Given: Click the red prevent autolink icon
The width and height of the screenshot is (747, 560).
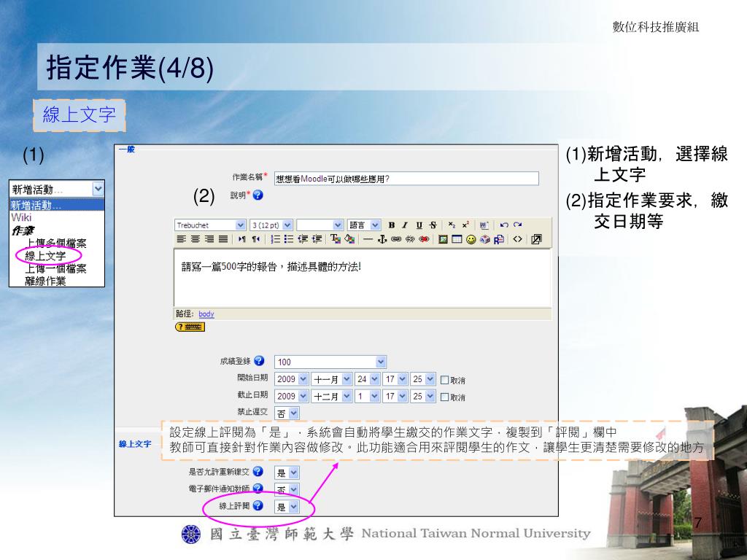Looking at the screenshot, I should (424, 239).
